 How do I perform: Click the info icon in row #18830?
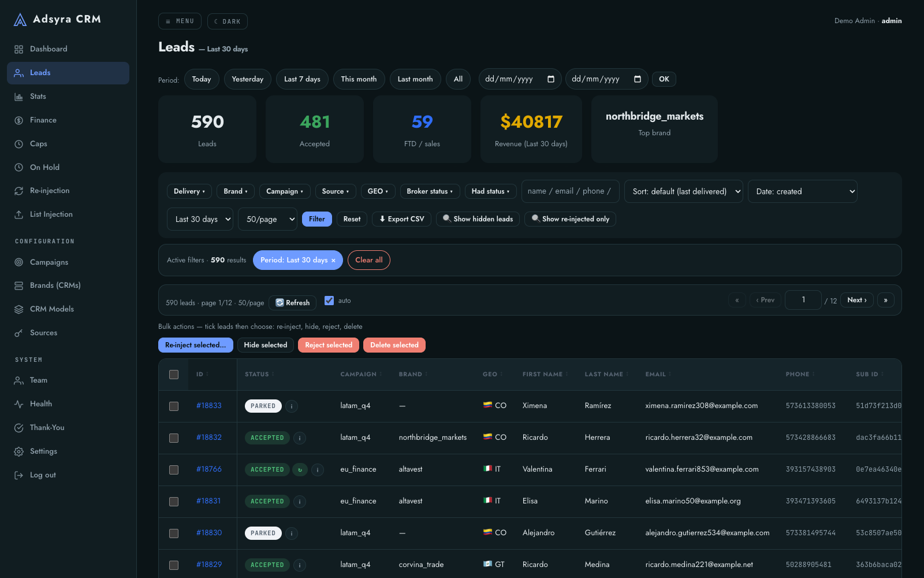(292, 533)
